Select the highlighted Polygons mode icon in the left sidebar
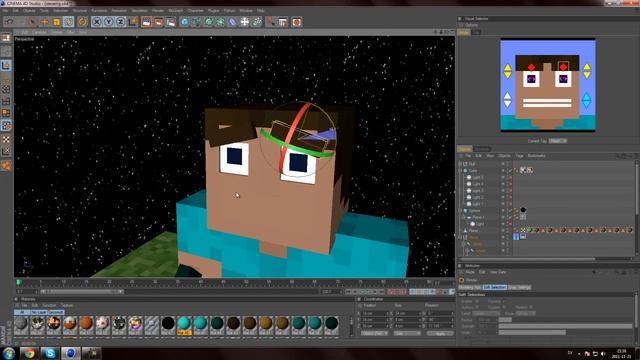Image resolution: width=640 pixels, height=360 pixels. (x=6, y=125)
